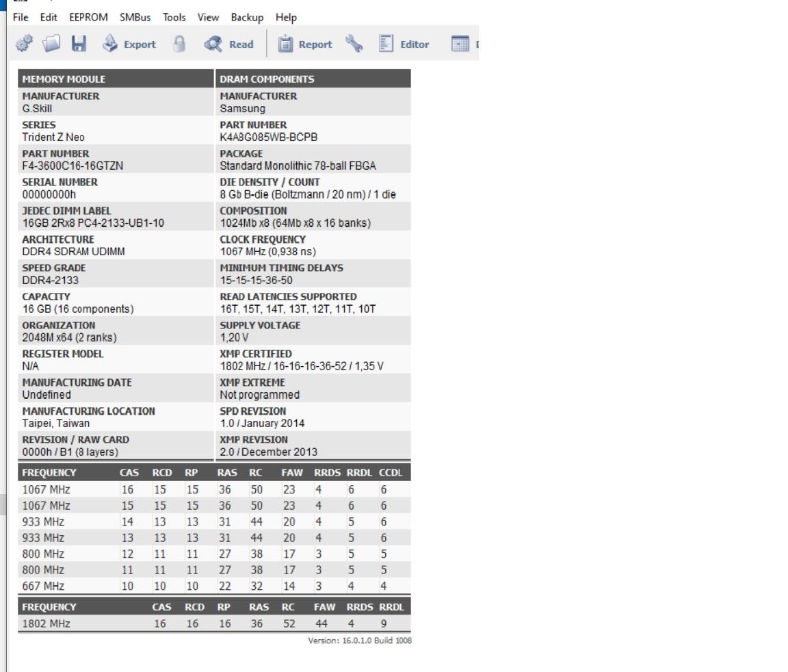Click the CCDL column header

point(391,473)
